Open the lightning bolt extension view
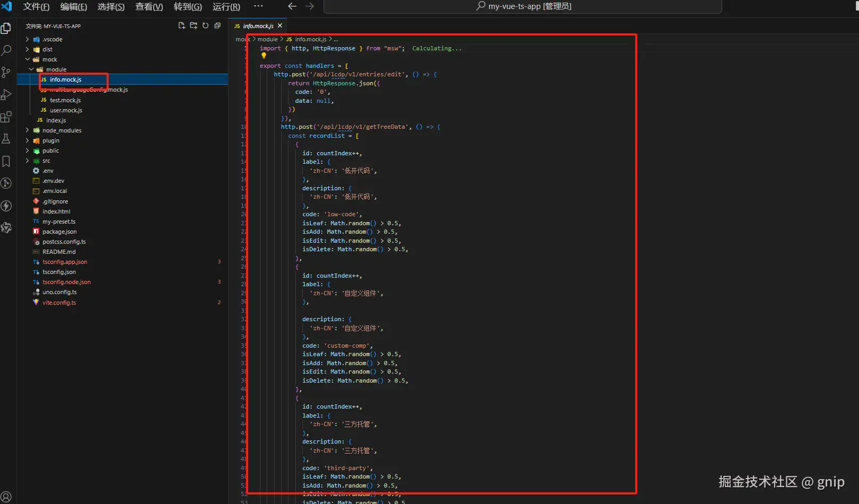 (x=6, y=206)
